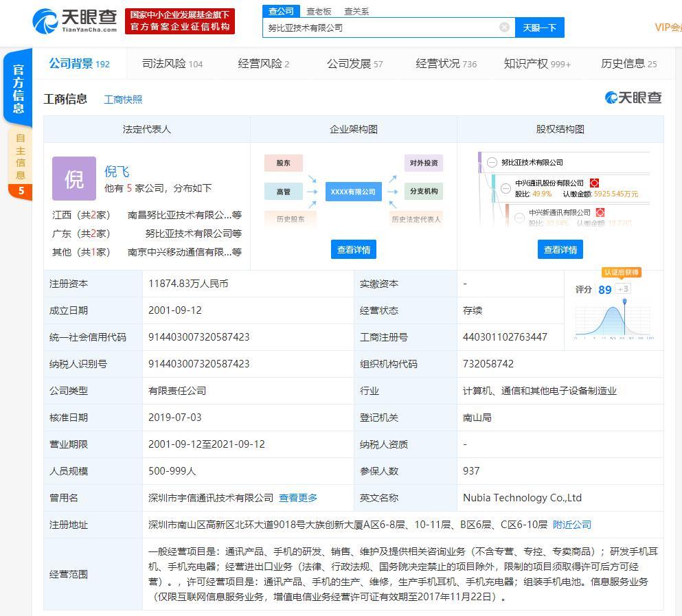Viewport: 682px width, 616px height.
Task: Click the English name Nubia Technology Co.,Ltd
Action: pyautogui.click(x=522, y=498)
